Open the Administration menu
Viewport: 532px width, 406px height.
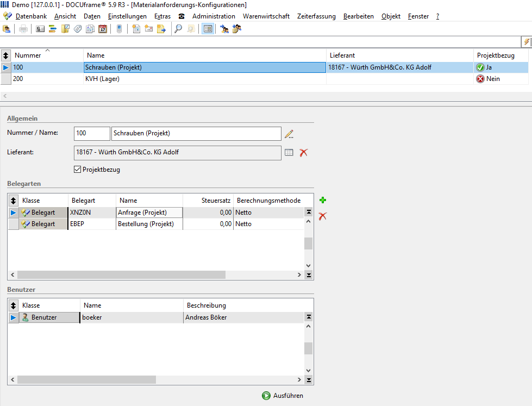tap(214, 16)
